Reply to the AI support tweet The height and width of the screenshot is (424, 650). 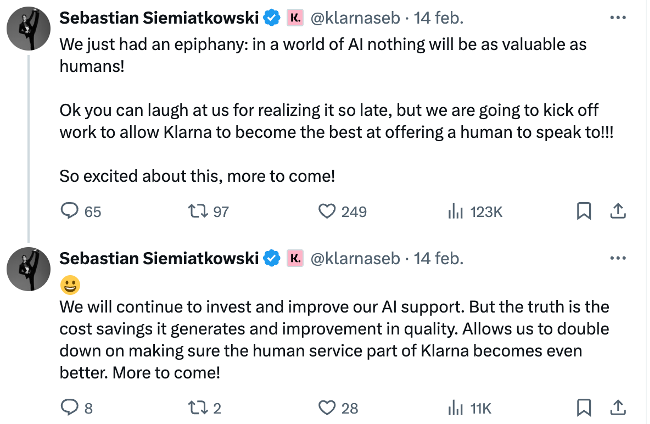pos(76,408)
